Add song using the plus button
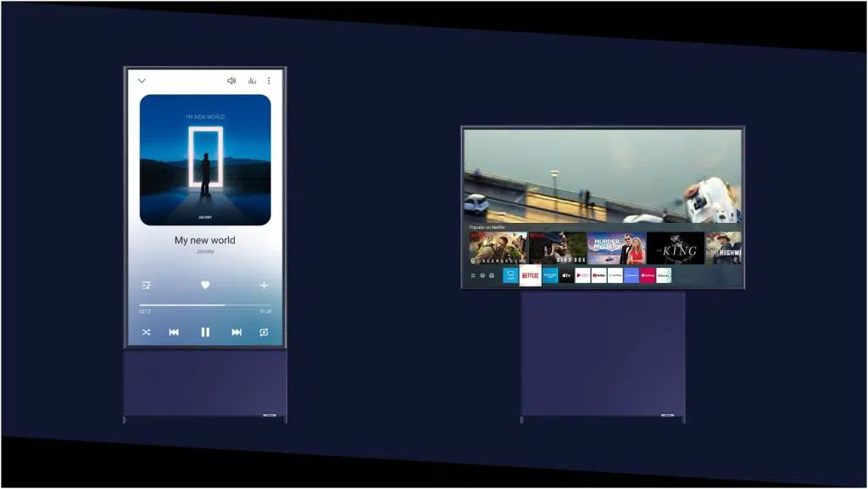 tap(264, 286)
